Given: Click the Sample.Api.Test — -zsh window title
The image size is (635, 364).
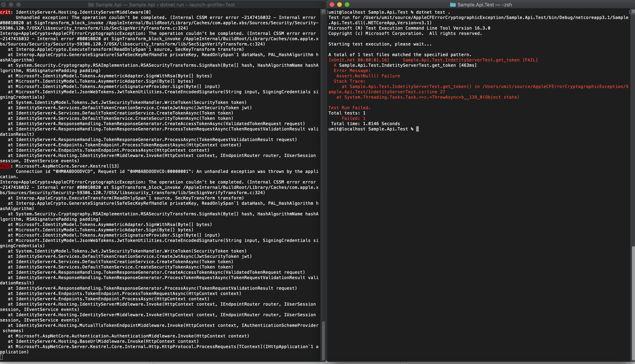Looking at the screenshot, I should pos(484,5).
